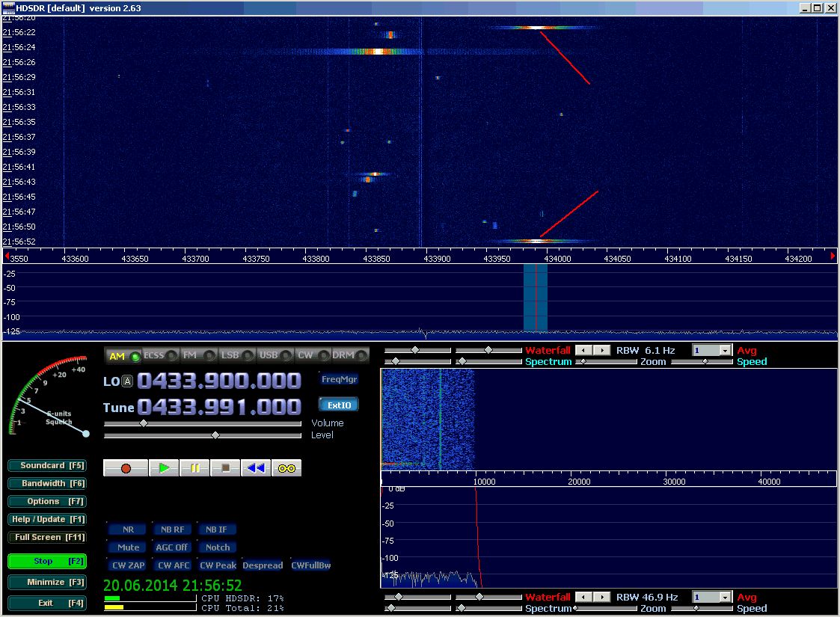
Task: Enable the NR noise reduction toggle
Action: [x=128, y=529]
